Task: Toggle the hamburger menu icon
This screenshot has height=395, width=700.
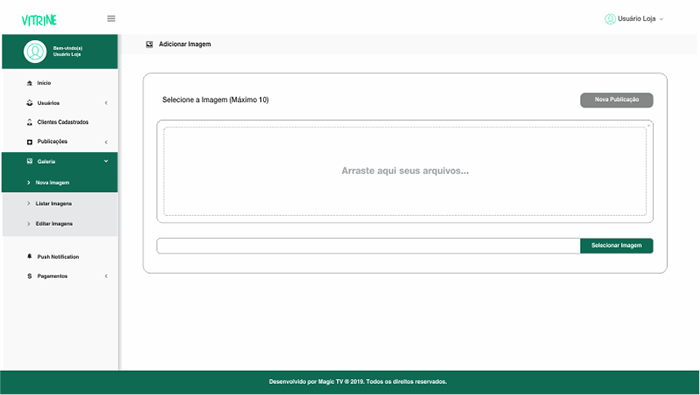Action: tap(111, 18)
